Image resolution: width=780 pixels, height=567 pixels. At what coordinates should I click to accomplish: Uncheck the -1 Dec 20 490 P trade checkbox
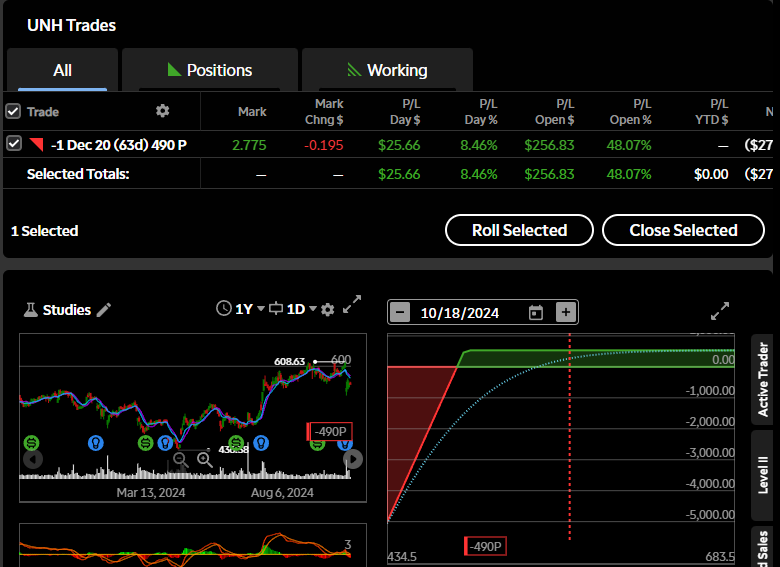pyautogui.click(x=13, y=144)
